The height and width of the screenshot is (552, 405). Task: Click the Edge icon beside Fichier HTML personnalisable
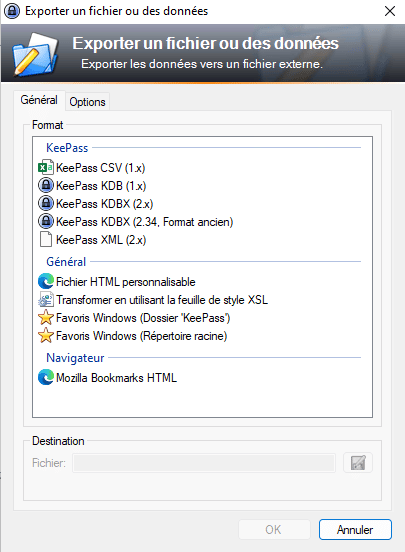46,282
